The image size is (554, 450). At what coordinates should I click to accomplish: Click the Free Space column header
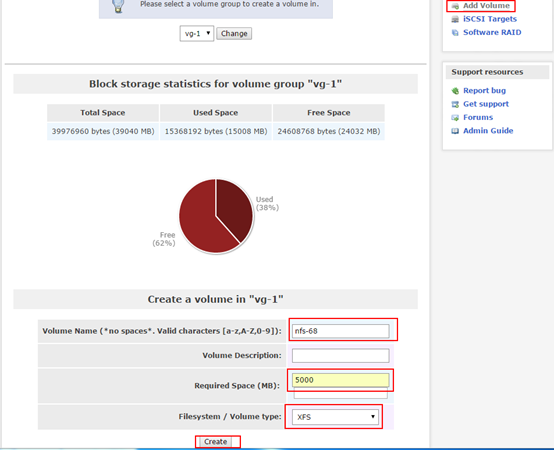[329, 113]
